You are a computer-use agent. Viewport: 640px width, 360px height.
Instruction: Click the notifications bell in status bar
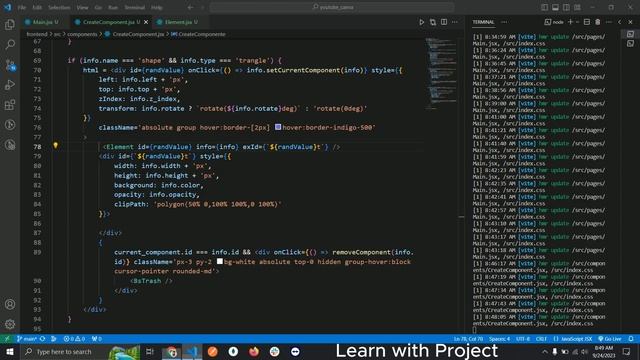[631, 339]
